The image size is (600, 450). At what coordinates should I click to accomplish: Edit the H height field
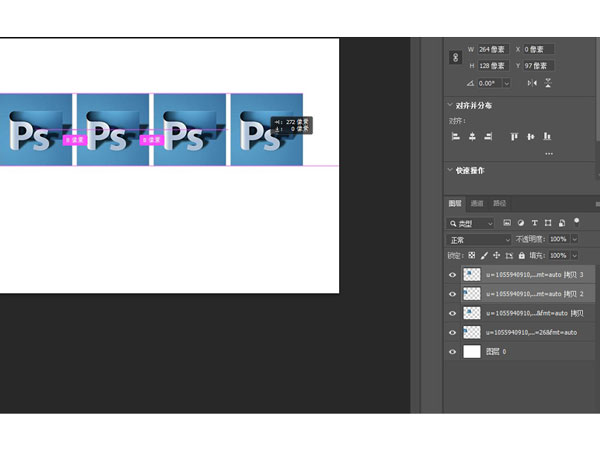493,66
